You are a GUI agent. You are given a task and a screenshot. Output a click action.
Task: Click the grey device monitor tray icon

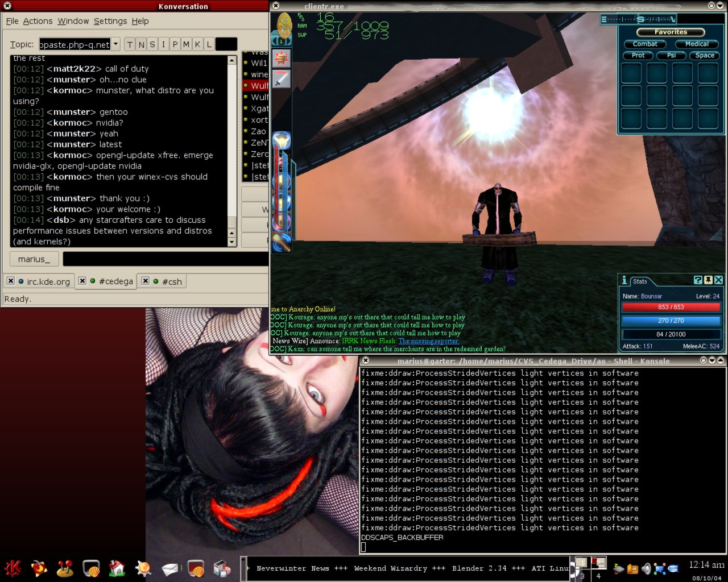click(x=619, y=568)
